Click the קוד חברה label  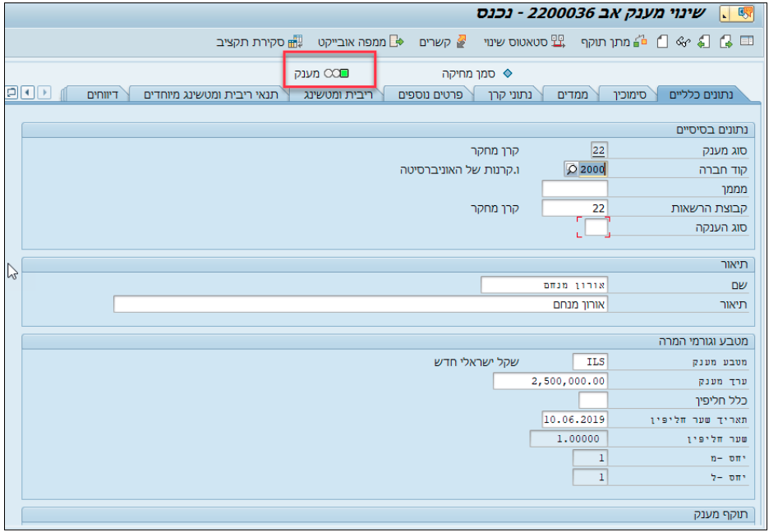click(721, 170)
